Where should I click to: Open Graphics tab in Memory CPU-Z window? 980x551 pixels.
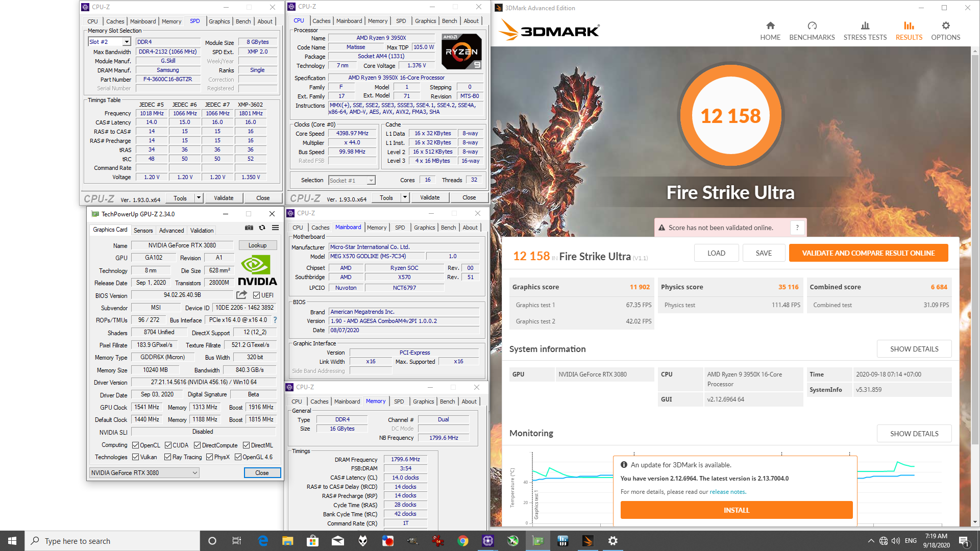pos(423,402)
